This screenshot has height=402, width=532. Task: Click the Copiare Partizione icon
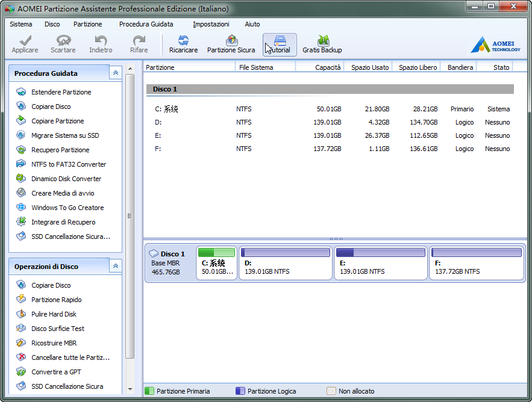click(21, 121)
